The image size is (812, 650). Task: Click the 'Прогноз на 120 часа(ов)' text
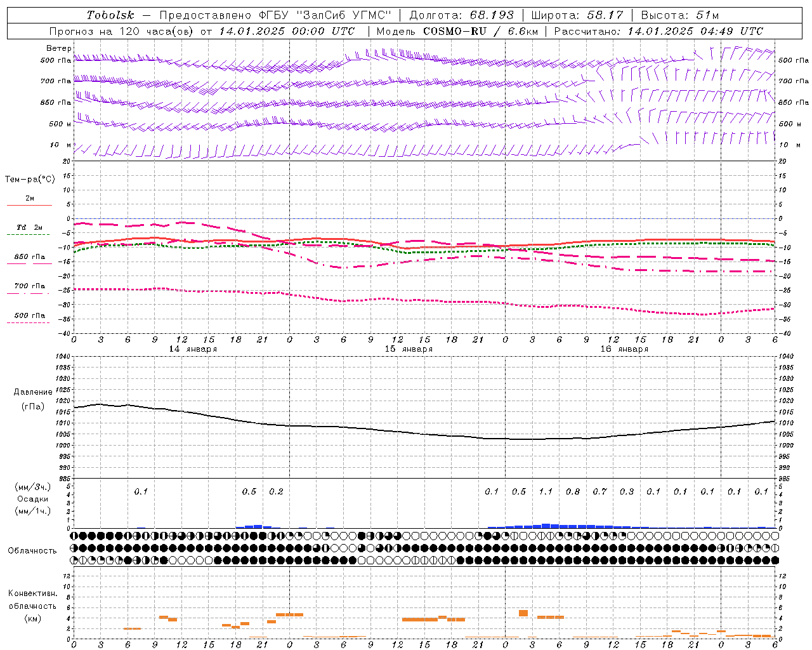122,31
